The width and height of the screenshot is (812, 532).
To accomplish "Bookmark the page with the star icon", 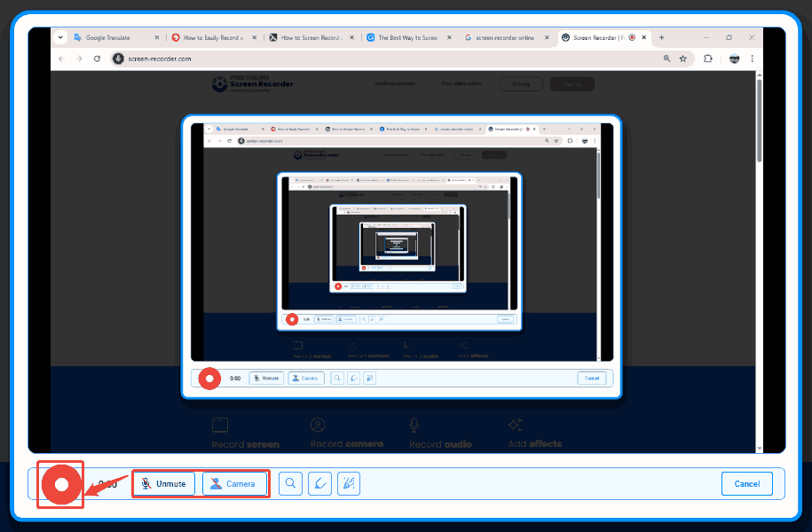I will coord(683,58).
